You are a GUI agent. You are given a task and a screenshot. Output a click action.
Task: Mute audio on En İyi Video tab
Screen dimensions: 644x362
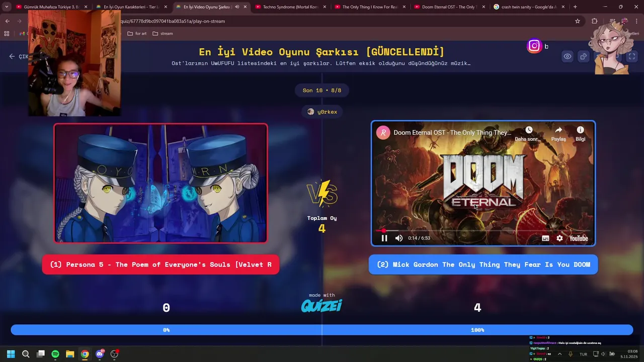(237, 7)
